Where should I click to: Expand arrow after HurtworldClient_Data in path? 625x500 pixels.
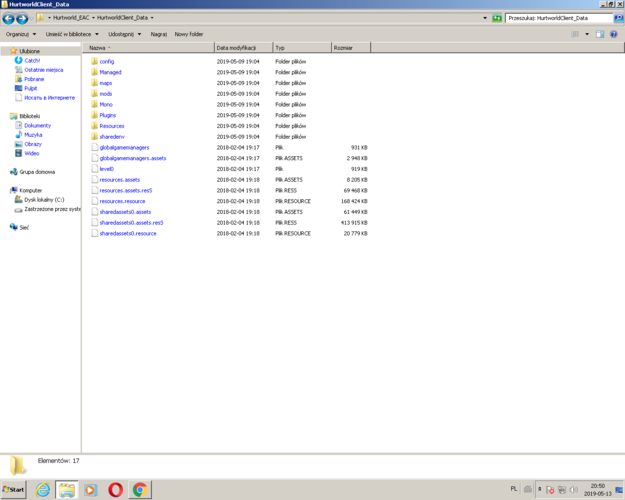click(x=152, y=18)
